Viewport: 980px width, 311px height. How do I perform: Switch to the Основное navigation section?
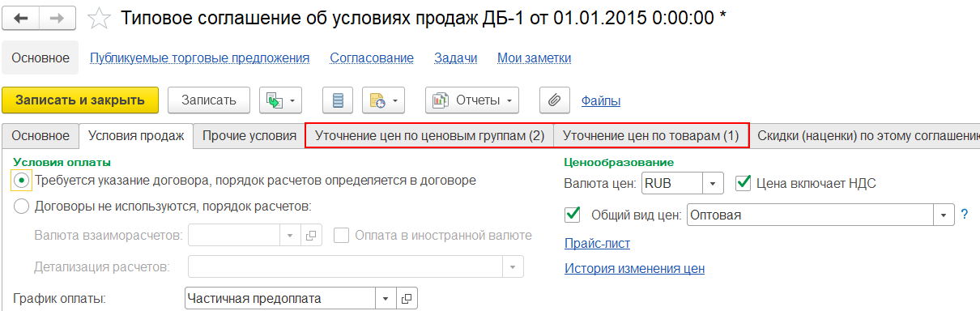40,58
